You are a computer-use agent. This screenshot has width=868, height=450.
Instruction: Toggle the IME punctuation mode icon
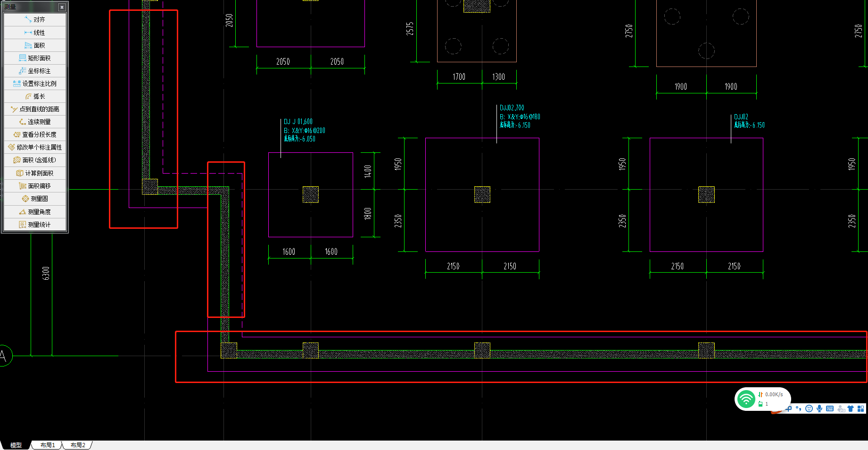(798, 408)
